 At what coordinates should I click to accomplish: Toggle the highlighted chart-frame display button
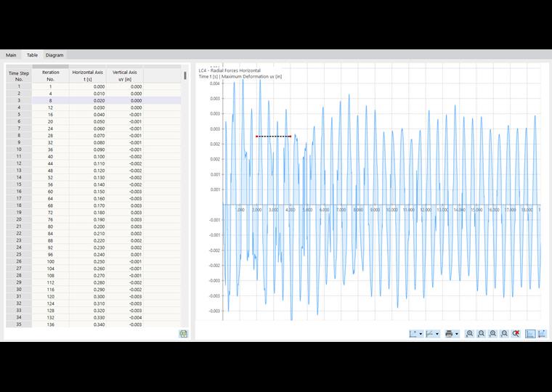pos(530,334)
